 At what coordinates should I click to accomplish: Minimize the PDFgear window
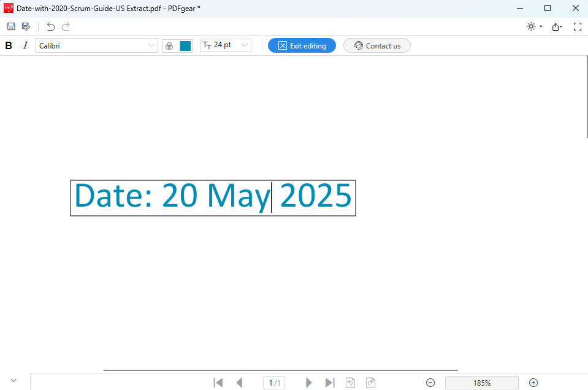coord(520,8)
